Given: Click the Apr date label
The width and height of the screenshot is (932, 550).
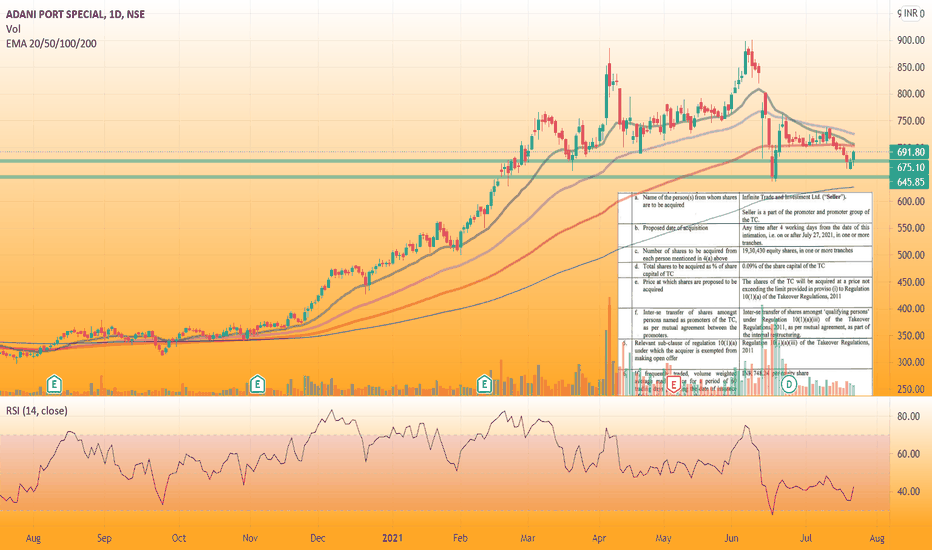Looking at the screenshot, I should [x=599, y=538].
